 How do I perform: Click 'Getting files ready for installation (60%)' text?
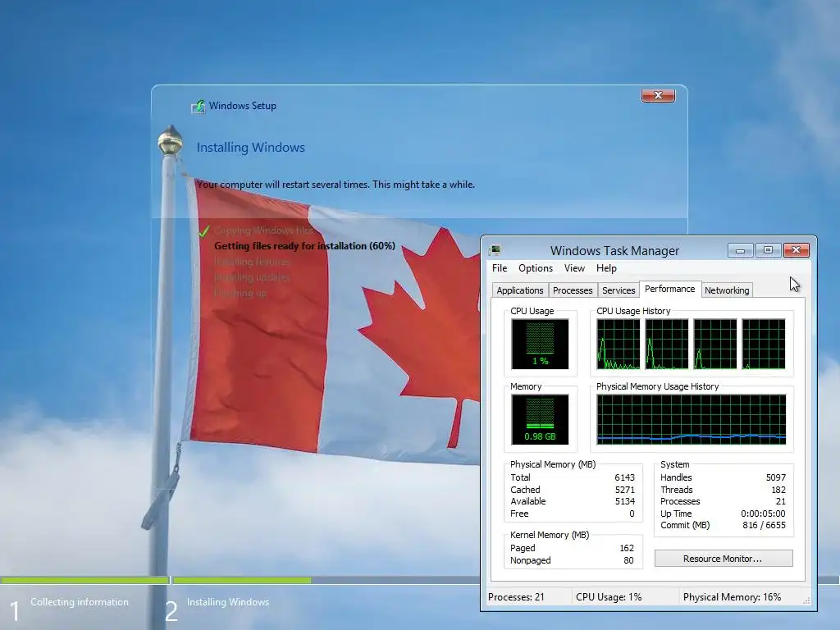click(304, 246)
